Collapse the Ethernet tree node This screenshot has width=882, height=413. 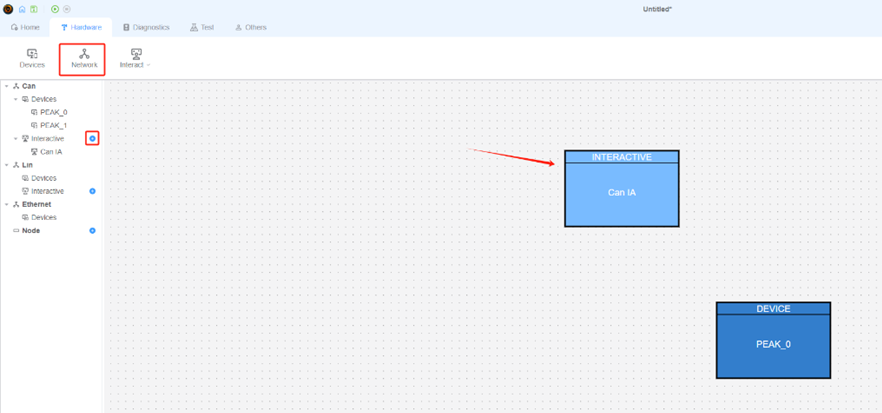point(6,204)
